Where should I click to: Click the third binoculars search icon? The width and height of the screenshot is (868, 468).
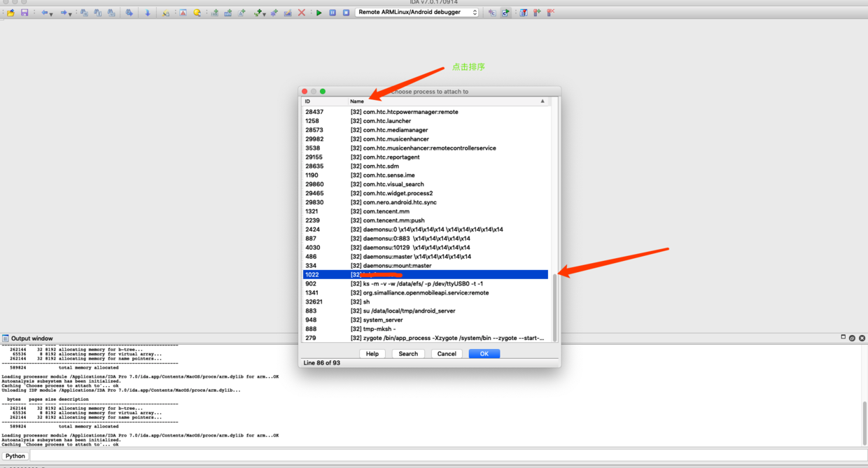tap(111, 13)
